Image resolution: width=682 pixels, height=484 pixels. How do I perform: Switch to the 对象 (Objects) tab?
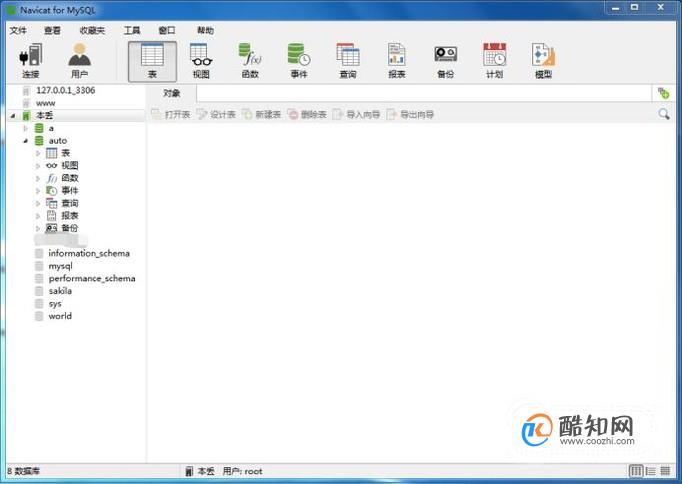coord(171,93)
